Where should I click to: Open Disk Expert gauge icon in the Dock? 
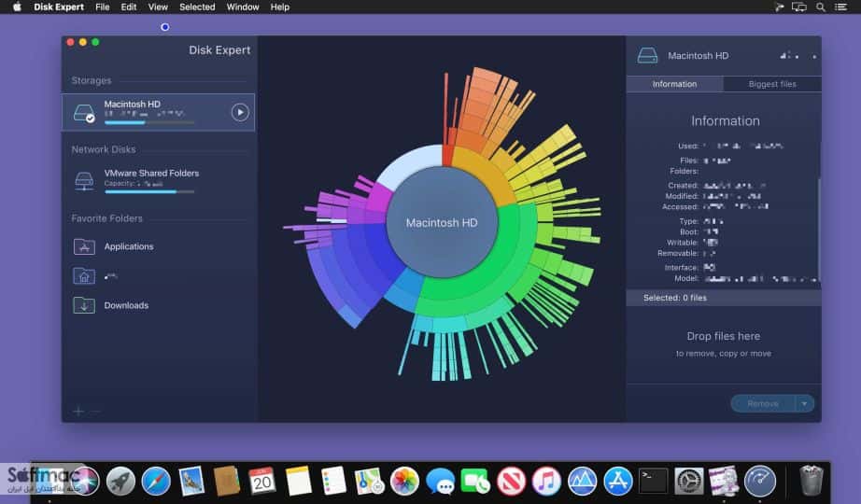(x=760, y=482)
